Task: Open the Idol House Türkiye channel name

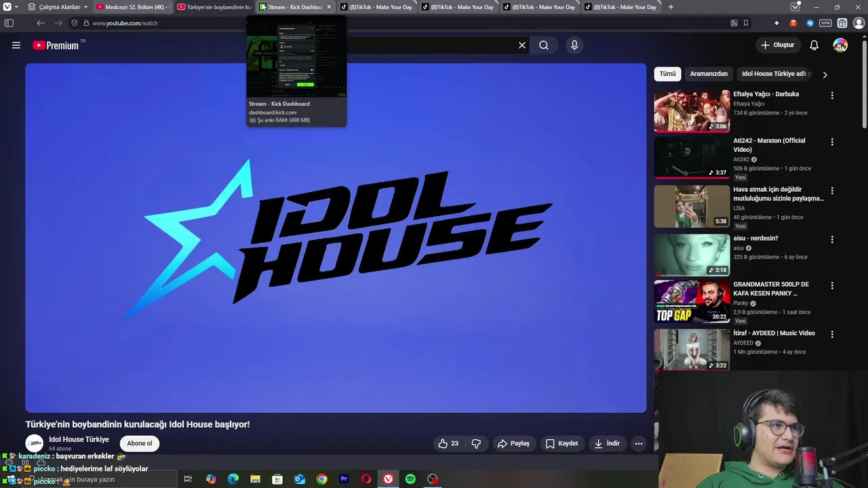Action: [79, 439]
